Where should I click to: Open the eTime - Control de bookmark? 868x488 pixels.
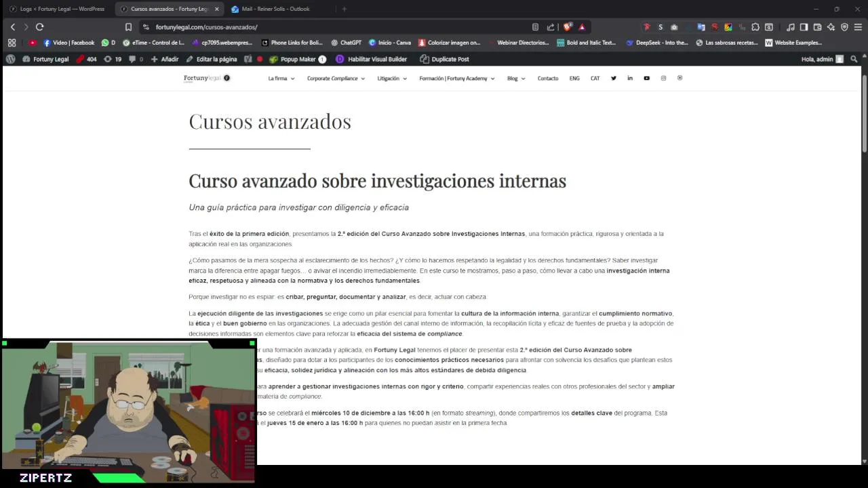[153, 43]
